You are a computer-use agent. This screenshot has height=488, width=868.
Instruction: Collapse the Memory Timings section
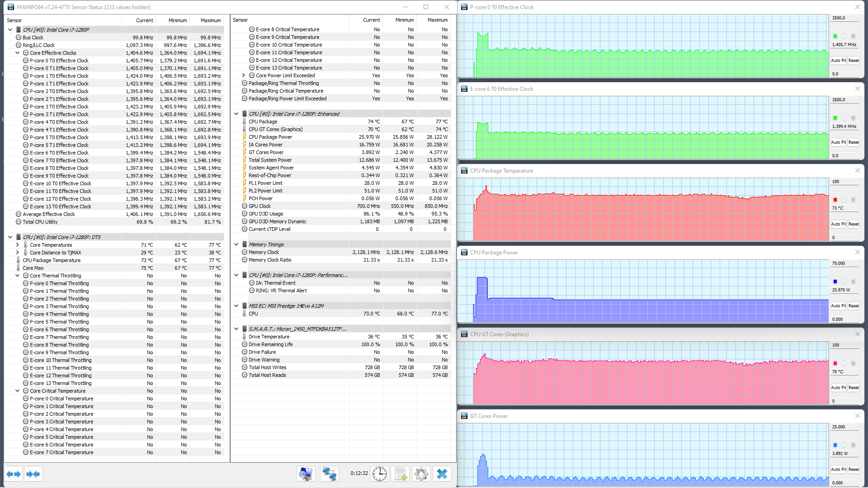pyautogui.click(x=236, y=244)
